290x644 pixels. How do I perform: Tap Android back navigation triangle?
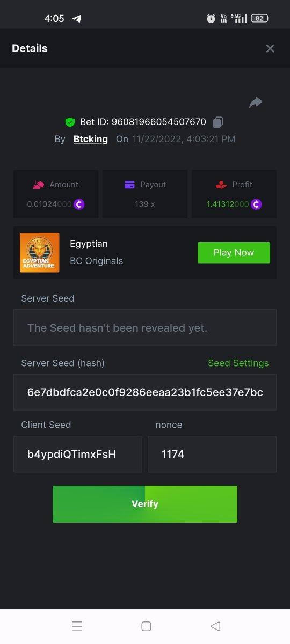[215, 626]
